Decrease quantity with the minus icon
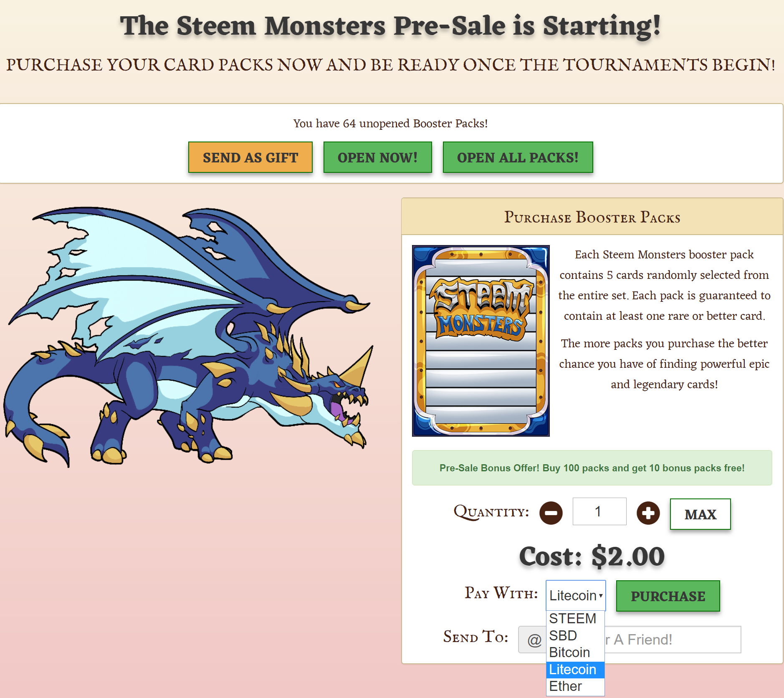This screenshot has height=698, width=784. pos(551,513)
